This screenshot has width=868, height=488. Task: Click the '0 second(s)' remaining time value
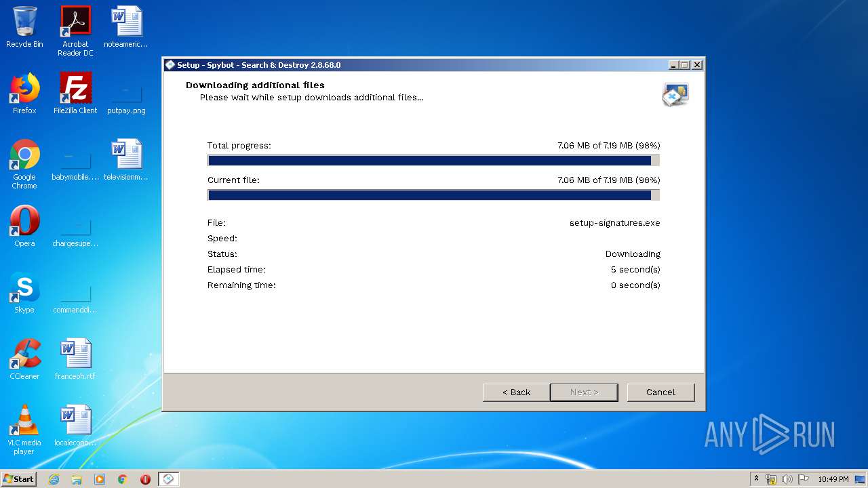635,285
